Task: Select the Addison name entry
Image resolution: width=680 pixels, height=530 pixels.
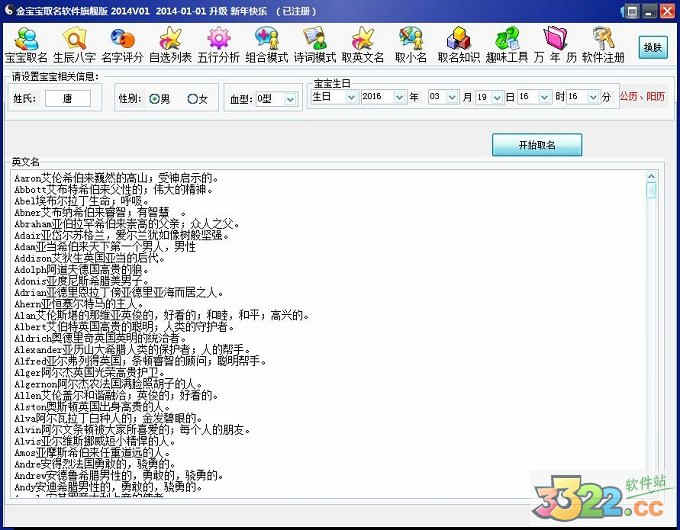Action: pyautogui.click(x=89, y=258)
